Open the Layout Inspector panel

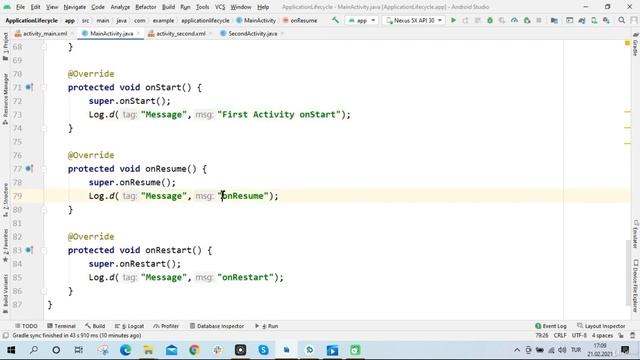(x=601, y=326)
